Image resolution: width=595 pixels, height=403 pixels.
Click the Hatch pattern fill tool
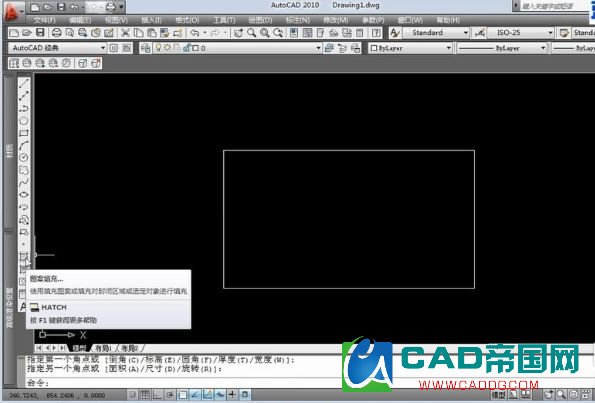(x=24, y=257)
